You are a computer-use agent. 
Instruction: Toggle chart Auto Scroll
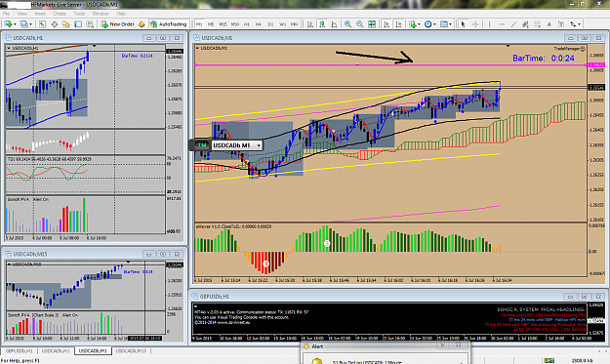[386, 24]
